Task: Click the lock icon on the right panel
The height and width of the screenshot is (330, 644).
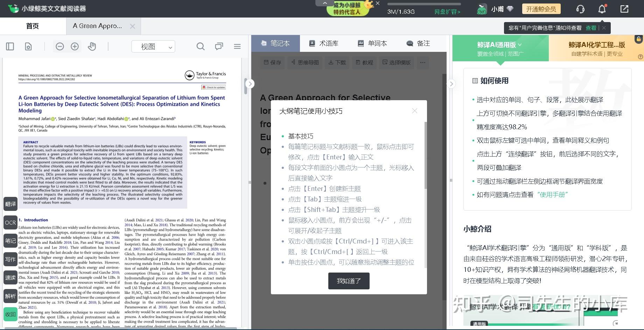Action: [639, 39]
